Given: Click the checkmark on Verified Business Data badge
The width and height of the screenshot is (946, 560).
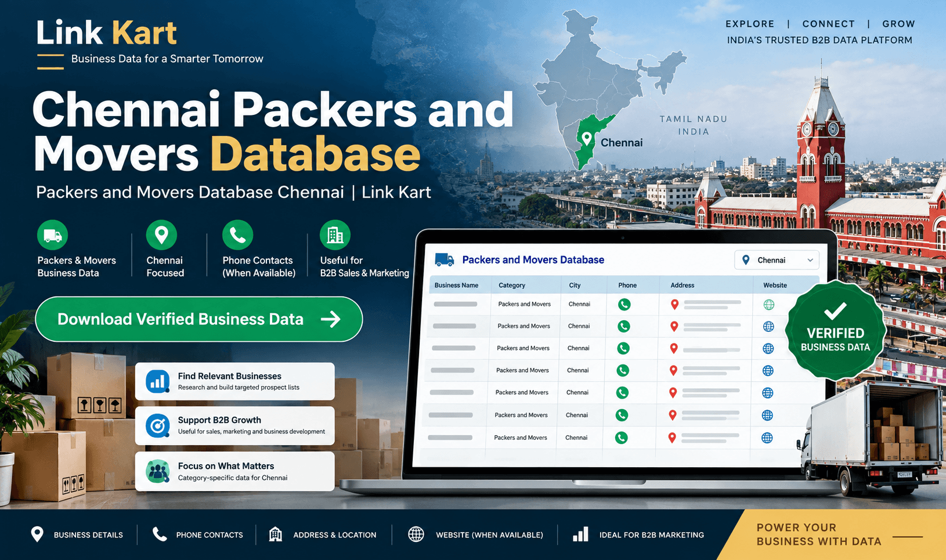Looking at the screenshot, I should point(835,312).
